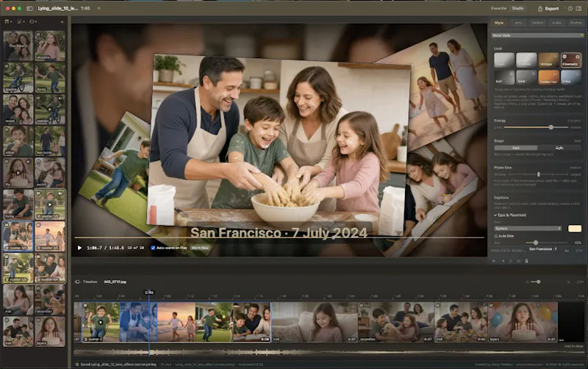Select the Cinematic look preset
Screen dimensions: 588x369
point(570,60)
